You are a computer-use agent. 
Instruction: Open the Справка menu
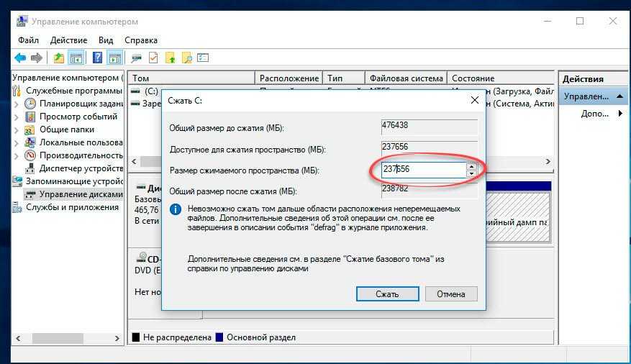coord(141,40)
